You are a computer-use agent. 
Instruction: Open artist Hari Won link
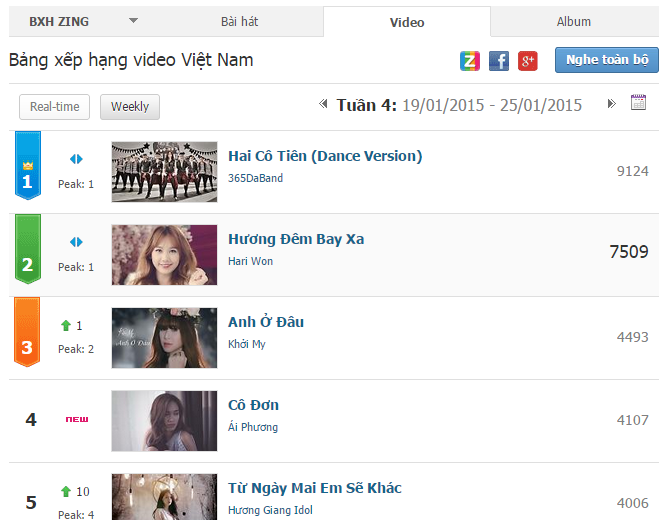pos(250,261)
